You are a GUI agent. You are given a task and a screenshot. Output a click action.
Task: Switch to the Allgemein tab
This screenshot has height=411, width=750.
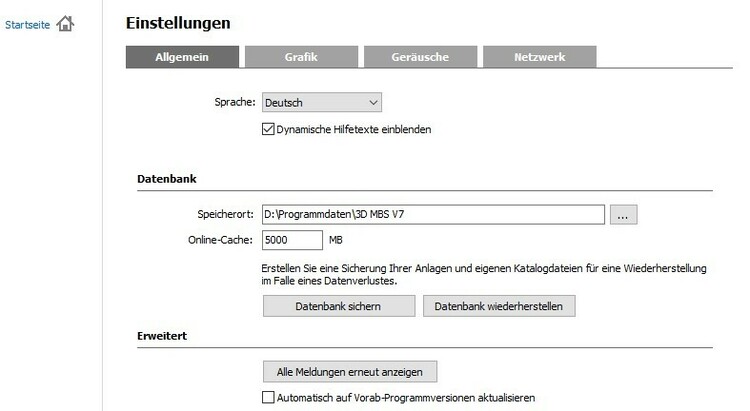(182, 57)
